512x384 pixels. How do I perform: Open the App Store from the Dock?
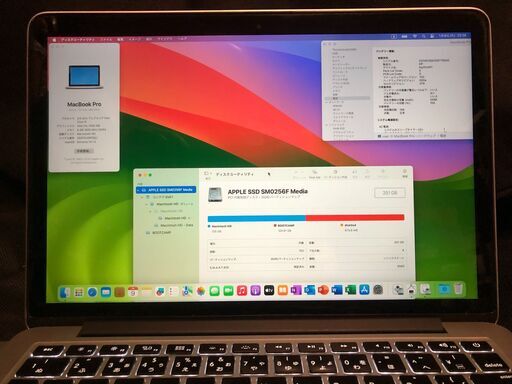pos(364,290)
